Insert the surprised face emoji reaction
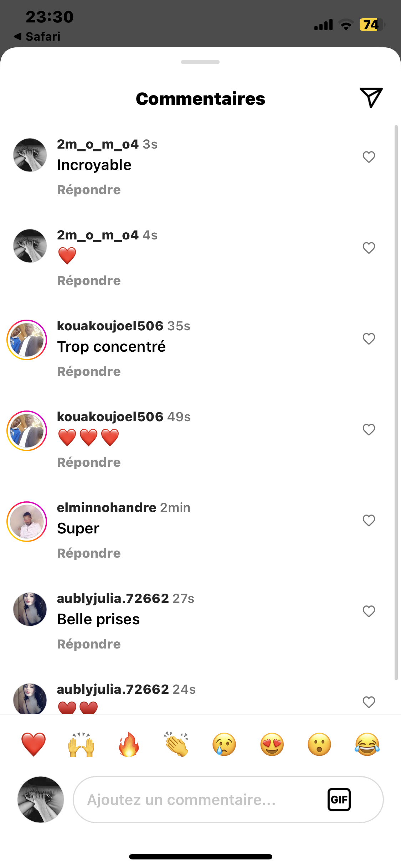The height and width of the screenshot is (868, 401). click(x=319, y=744)
